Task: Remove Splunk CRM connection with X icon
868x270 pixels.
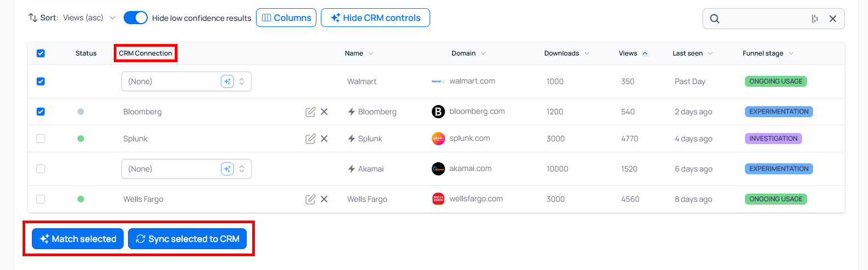Action: (x=324, y=139)
